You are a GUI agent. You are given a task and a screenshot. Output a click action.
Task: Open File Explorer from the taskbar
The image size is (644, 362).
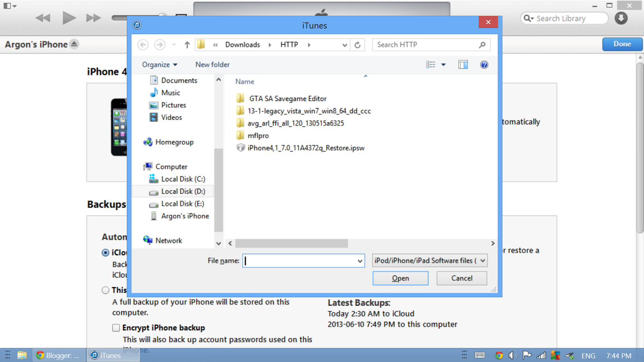coord(22,355)
